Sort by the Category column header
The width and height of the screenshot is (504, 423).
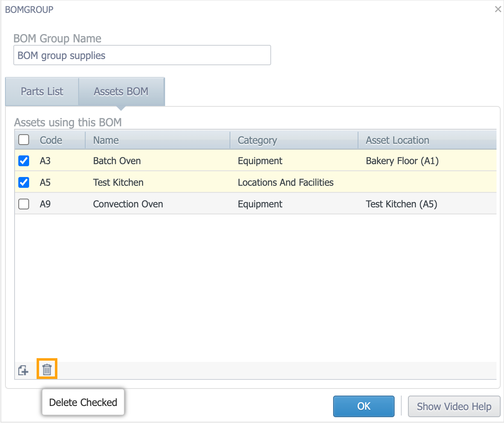tap(257, 140)
